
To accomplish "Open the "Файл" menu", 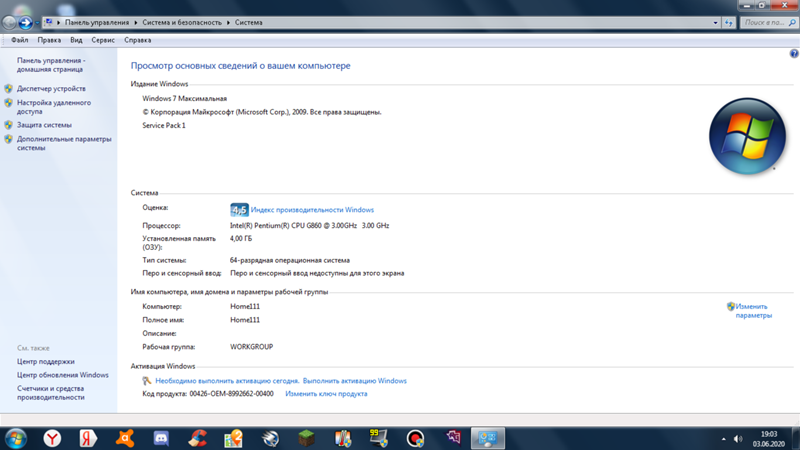I will pyautogui.click(x=20, y=40).
